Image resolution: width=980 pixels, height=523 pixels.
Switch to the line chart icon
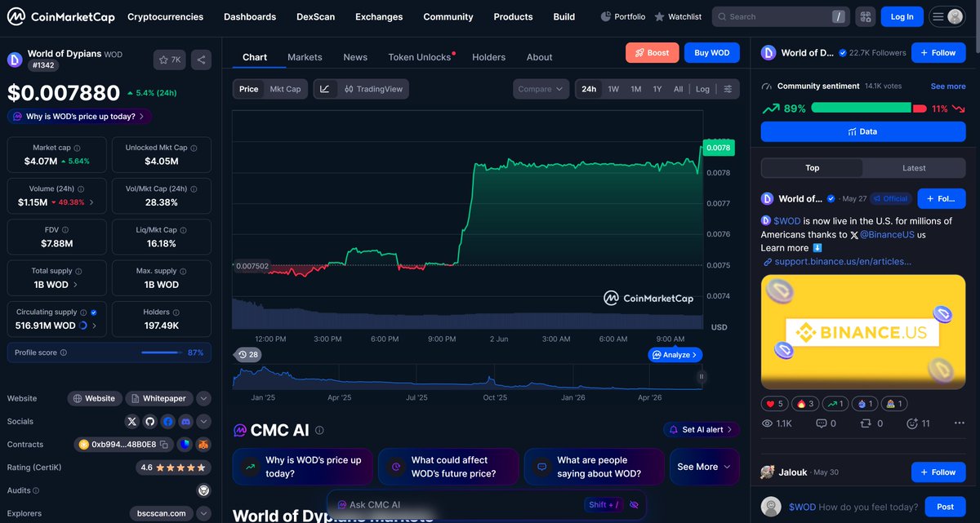(x=324, y=89)
